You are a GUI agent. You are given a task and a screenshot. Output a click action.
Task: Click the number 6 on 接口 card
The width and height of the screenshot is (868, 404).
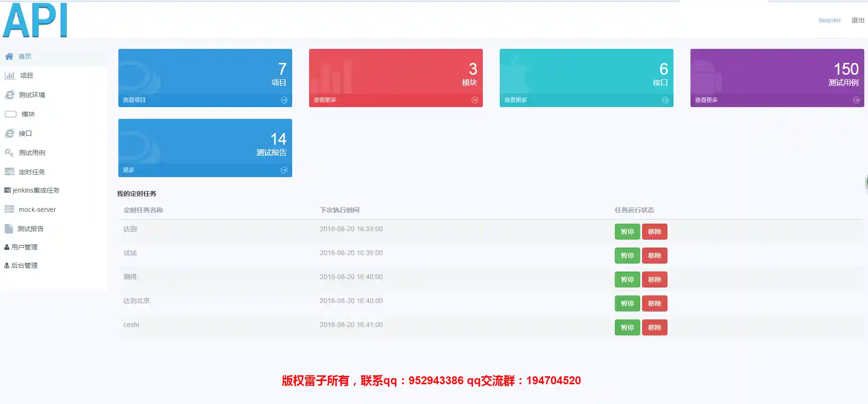click(x=664, y=69)
